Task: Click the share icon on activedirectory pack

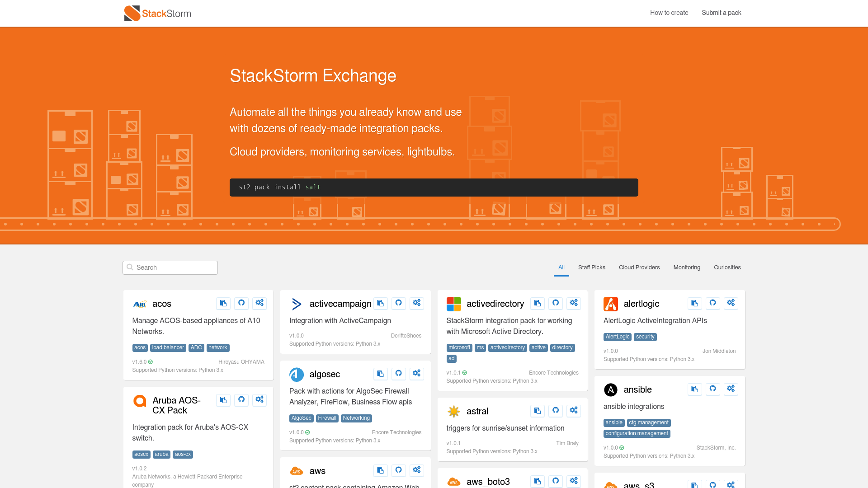Action: (x=537, y=303)
